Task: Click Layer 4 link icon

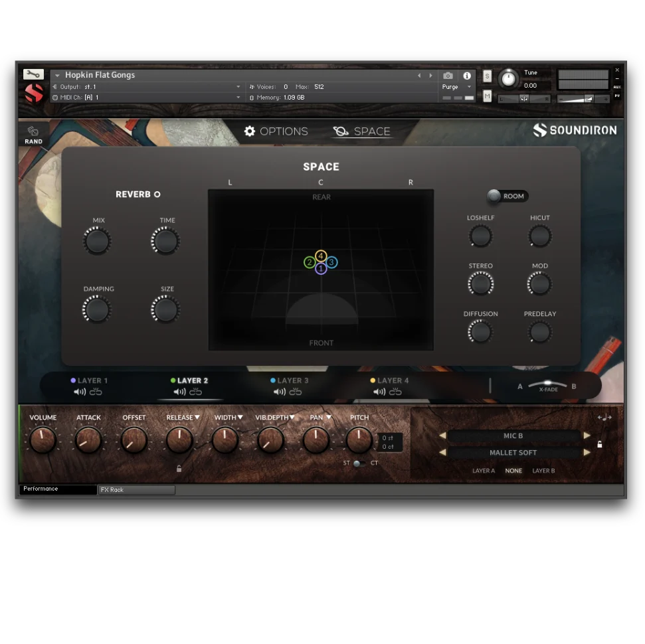Action: pos(395,392)
